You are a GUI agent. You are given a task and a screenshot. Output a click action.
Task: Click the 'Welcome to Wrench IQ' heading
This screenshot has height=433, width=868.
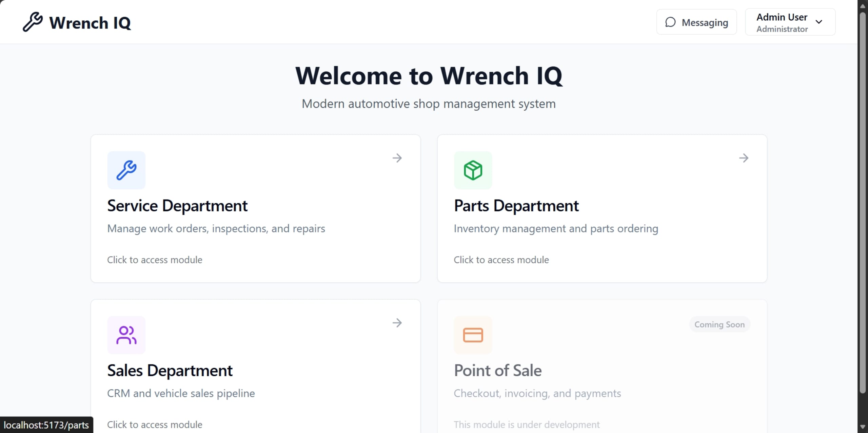(x=429, y=76)
